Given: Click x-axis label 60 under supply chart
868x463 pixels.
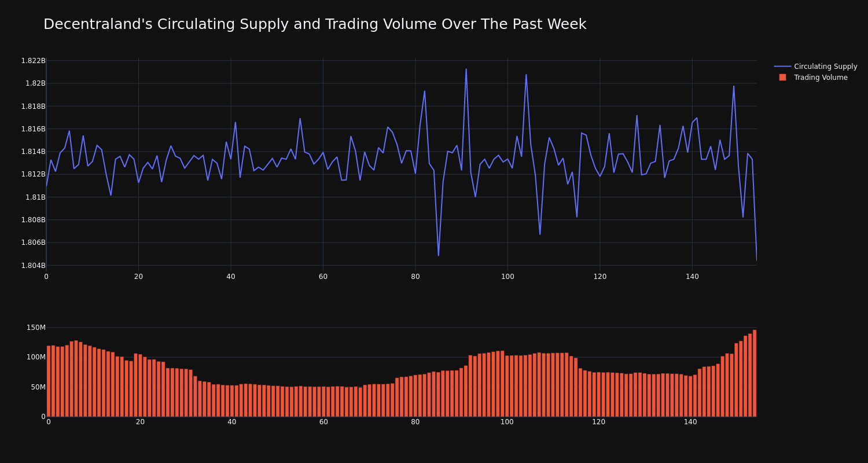Looking at the screenshot, I should pos(323,277).
